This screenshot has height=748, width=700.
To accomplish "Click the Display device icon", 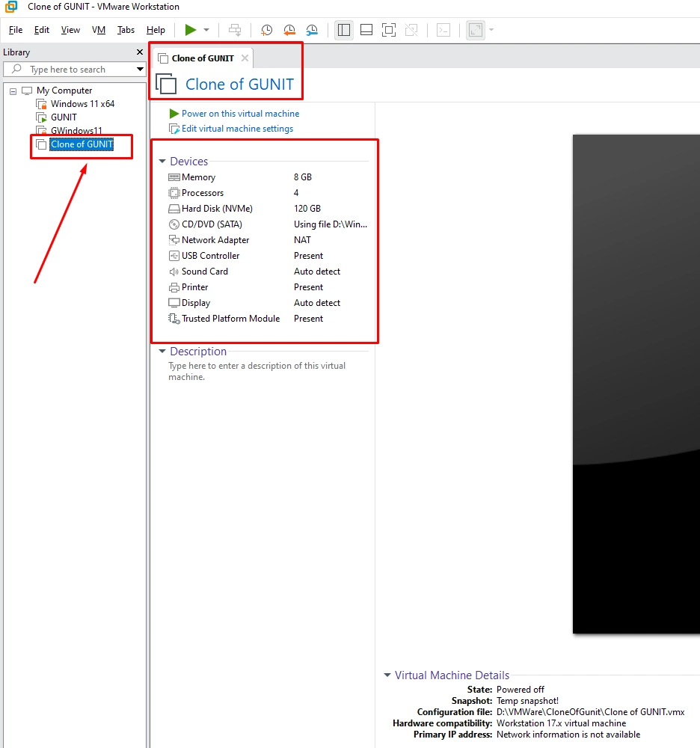I will [174, 303].
